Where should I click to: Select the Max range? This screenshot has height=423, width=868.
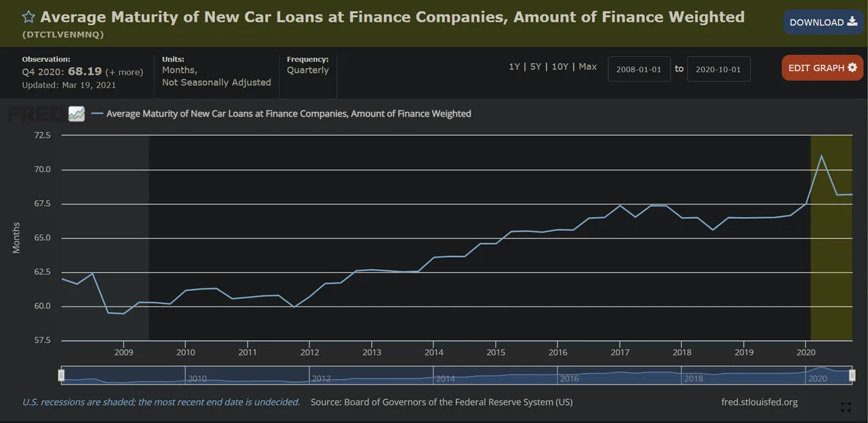click(588, 66)
